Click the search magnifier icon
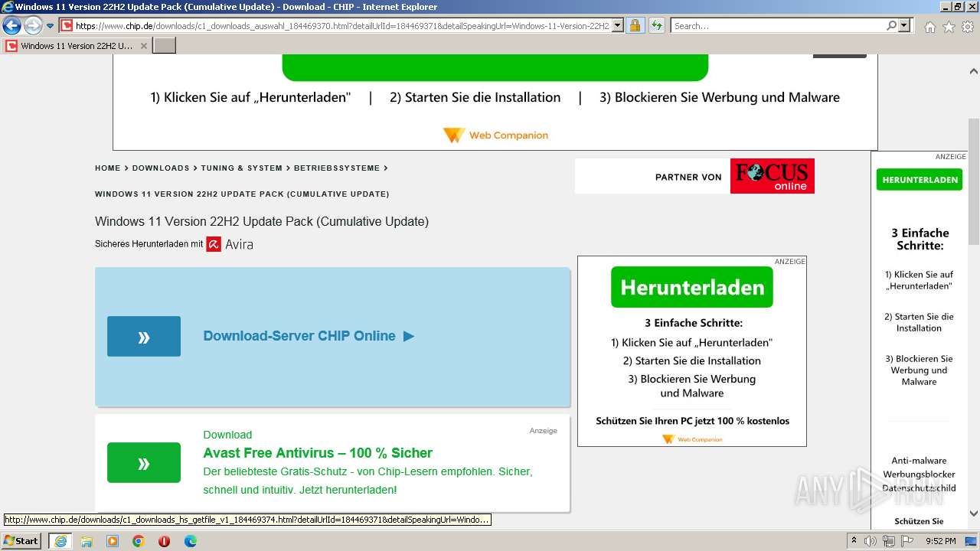980x551 pixels. pos(891,26)
